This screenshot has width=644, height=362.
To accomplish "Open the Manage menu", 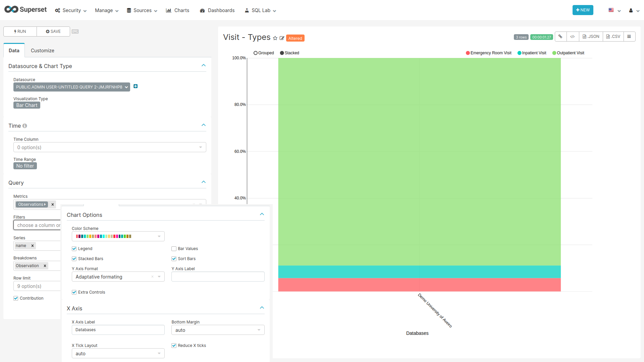I will pyautogui.click(x=107, y=10).
